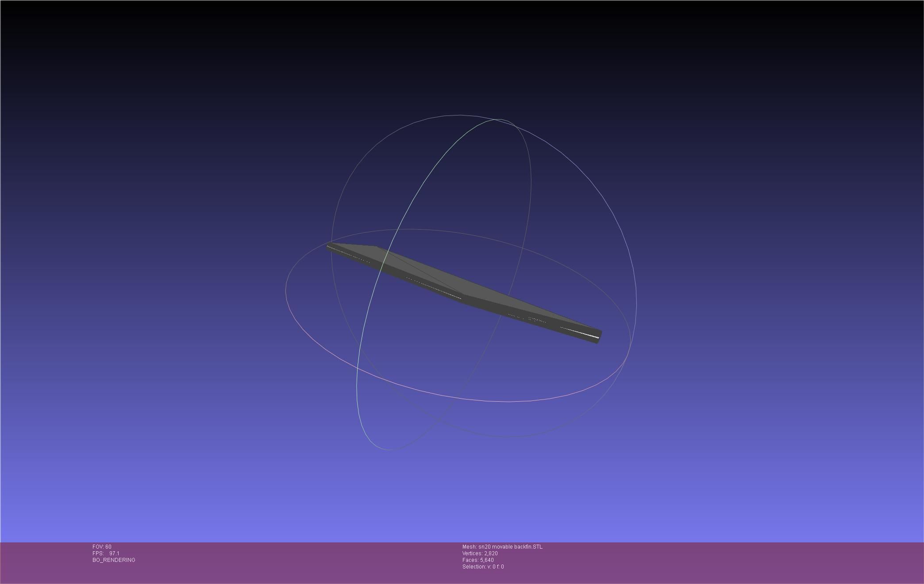Image resolution: width=924 pixels, height=584 pixels.
Task: Click the BO_RENDERING label
Action: point(114,560)
